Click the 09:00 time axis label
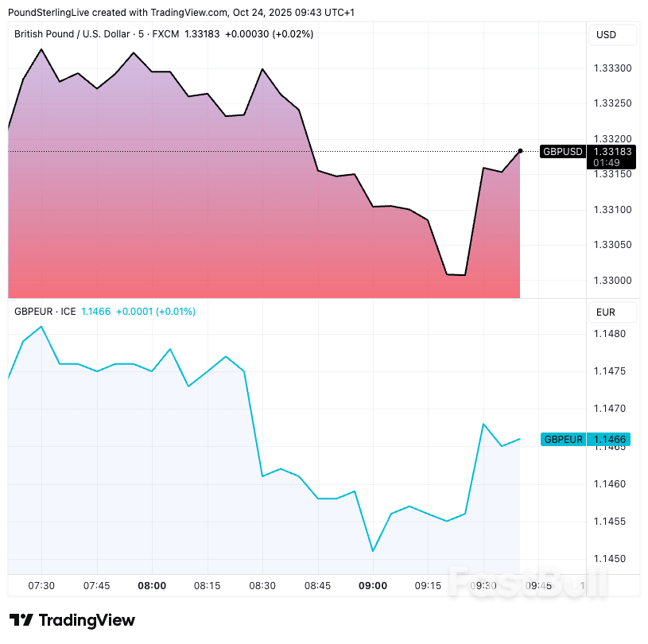 (373, 586)
